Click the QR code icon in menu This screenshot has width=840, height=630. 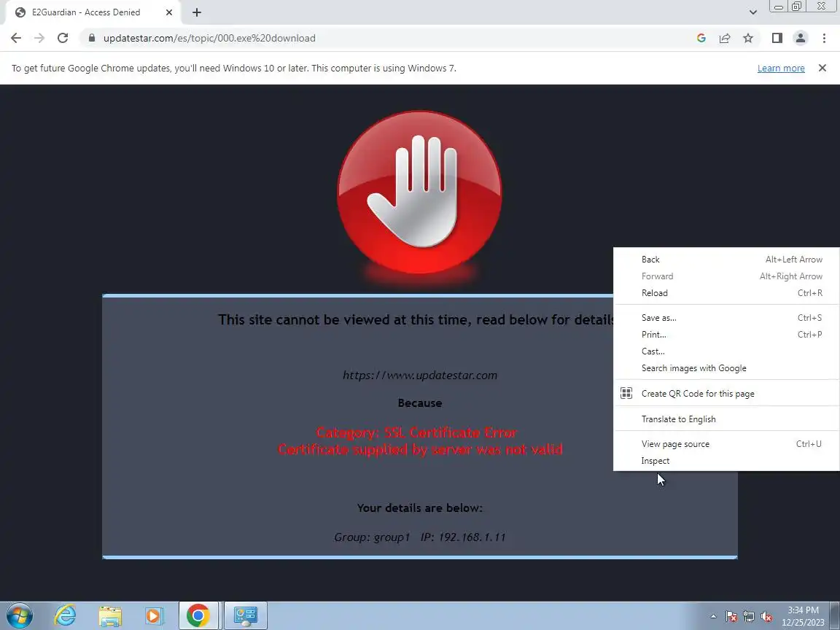[x=626, y=393]
